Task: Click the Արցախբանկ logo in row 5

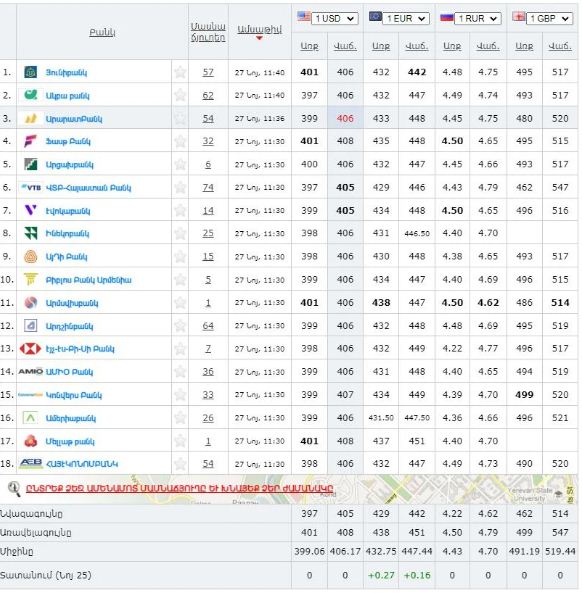Action: 31,164
